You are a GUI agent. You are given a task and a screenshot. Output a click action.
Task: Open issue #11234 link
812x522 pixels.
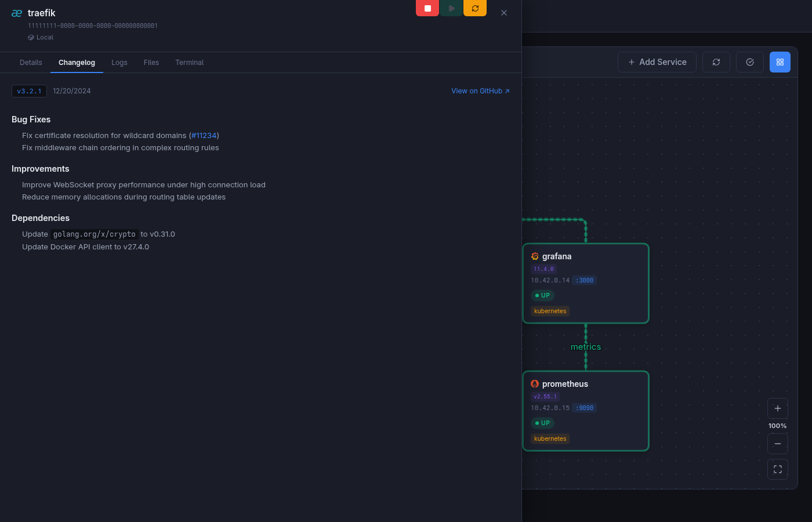[x=204, y=136]
